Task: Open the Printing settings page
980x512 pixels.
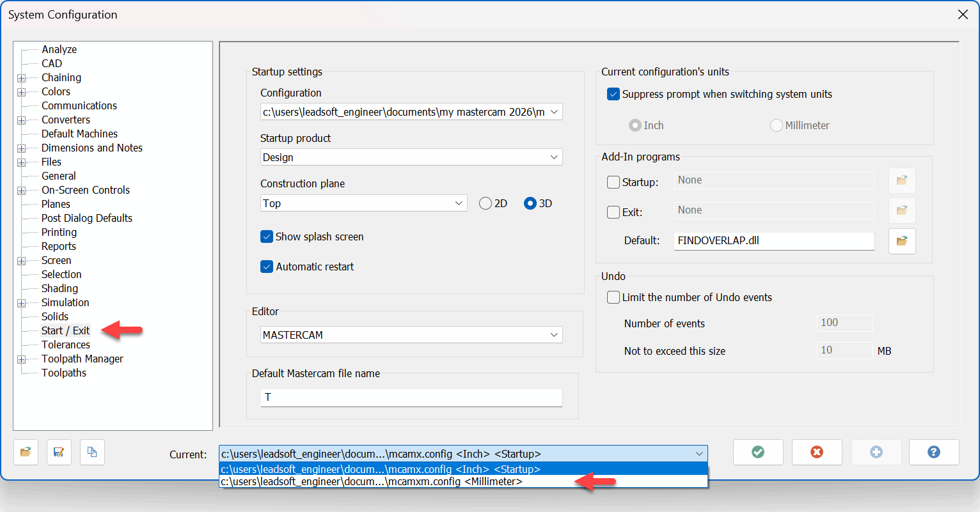Action: (x=59, y=232)
